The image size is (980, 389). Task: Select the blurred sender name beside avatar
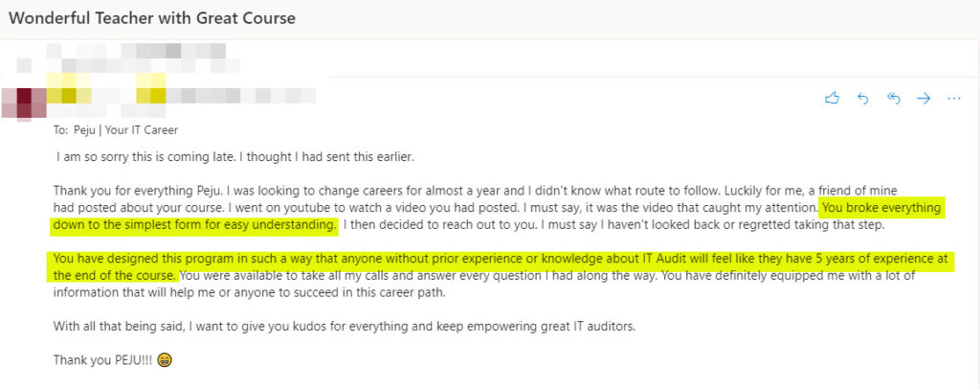tap(181, 96)
